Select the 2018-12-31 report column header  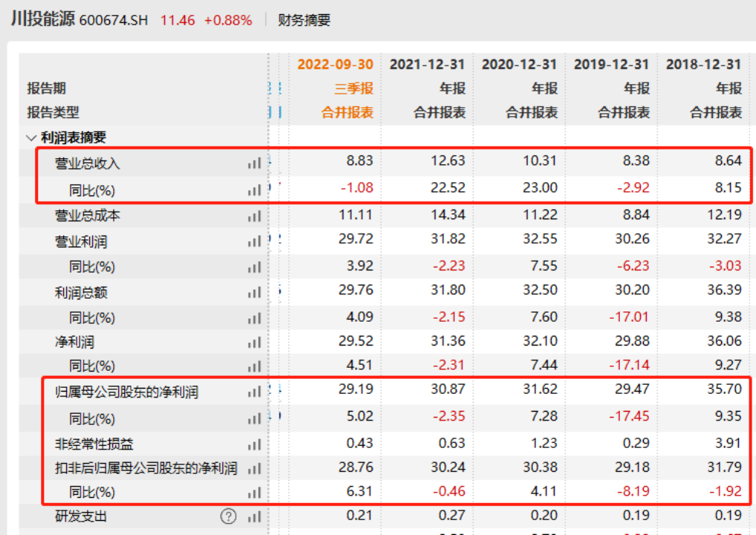point(703,64)
